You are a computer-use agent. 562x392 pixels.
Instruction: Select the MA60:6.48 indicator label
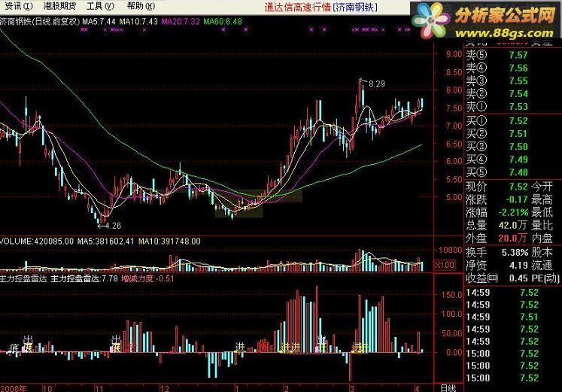(x=223, y=22)
